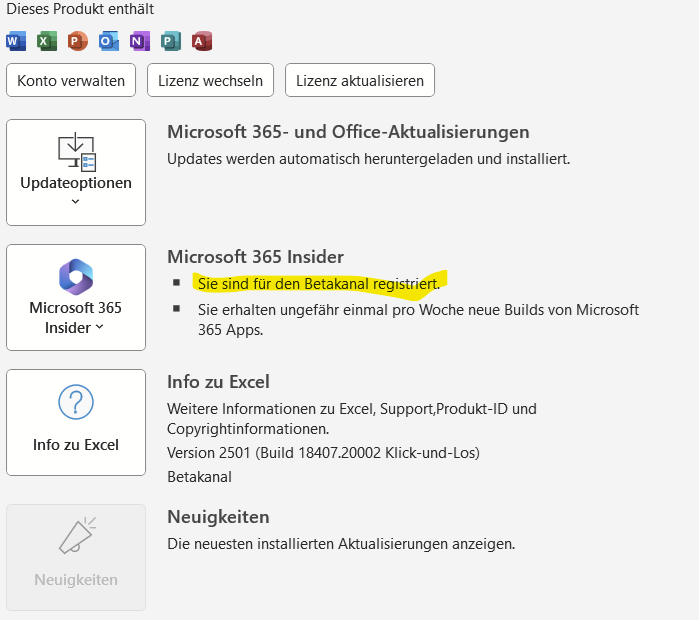Image resolution: width=699 pixels, height=620 pixels.
Task: Click text 'Updates werden automatisch heruntergeladen und installiert.'
Action: click(x=369, y=159)
